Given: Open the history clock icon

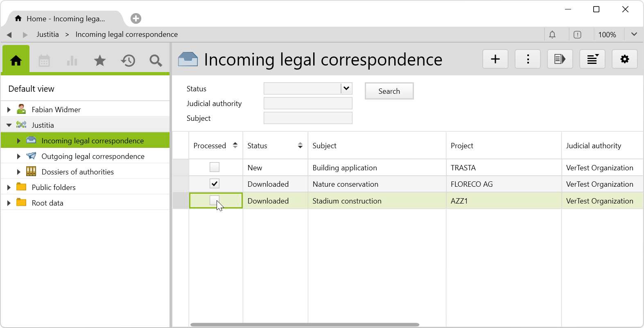Looking at the screenshot, I should coord(128,61).
